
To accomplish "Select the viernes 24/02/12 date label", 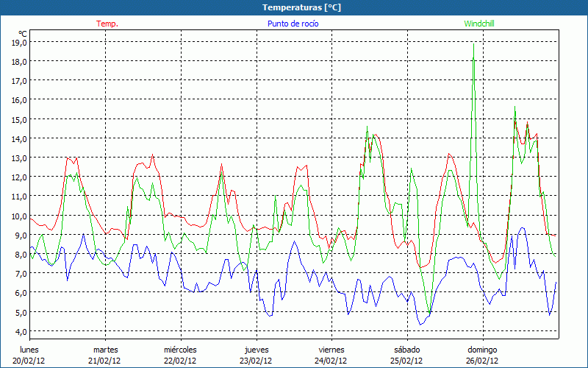I will coord(331,355).
